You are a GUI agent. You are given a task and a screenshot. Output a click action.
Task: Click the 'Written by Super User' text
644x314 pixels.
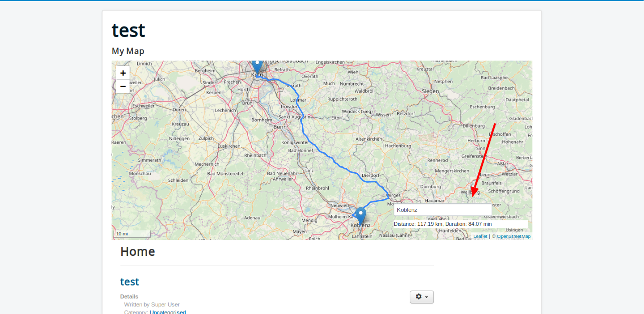tap(152, 304)
